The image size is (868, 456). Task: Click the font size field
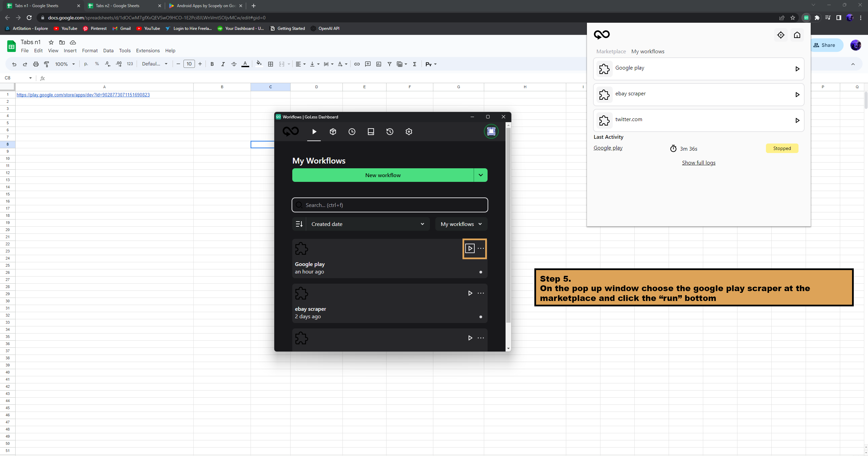tap(189, 64)
